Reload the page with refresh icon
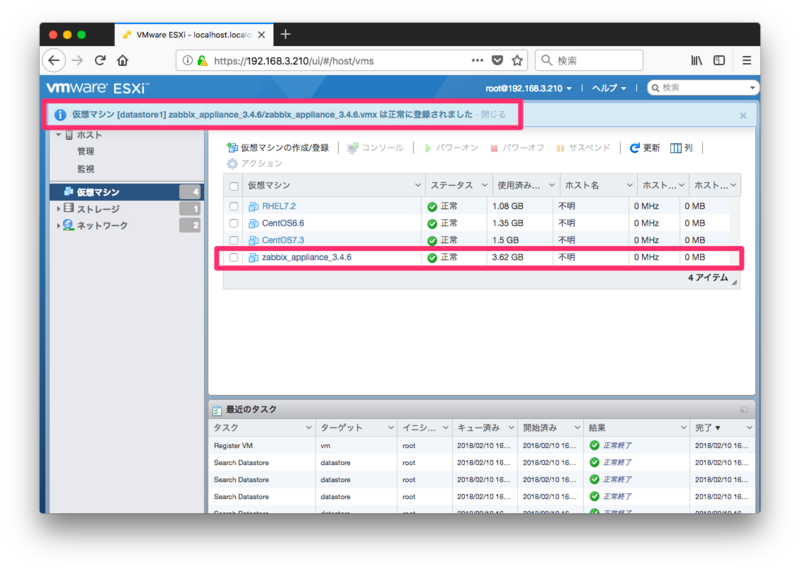The height and width of the screenshot is (570, 800). (x=100, y=61)
